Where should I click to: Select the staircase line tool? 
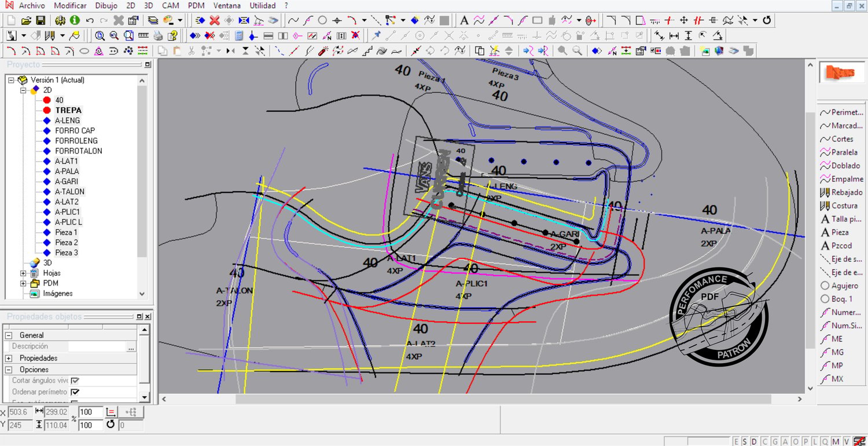pyautogui.click(x=368, y=51)
